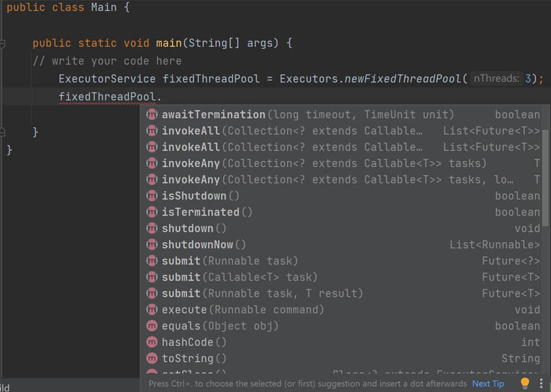Place cursor after fixedThreadPool dot

click(x=162, y=97)
